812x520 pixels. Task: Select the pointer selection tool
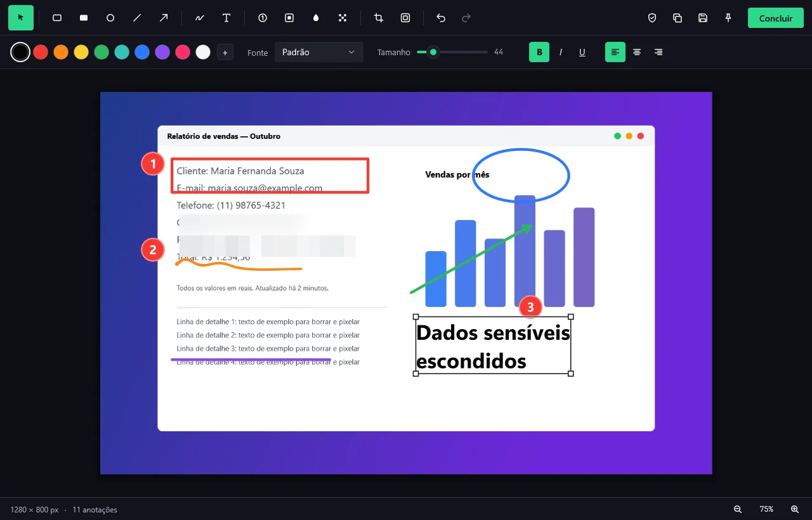[x=21, y=18]
